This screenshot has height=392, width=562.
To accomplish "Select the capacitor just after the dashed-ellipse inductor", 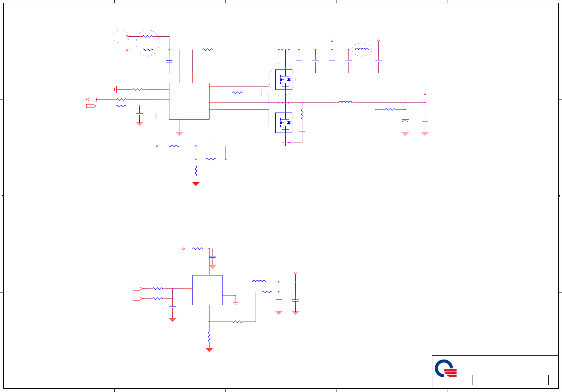I will click(378, 61).
